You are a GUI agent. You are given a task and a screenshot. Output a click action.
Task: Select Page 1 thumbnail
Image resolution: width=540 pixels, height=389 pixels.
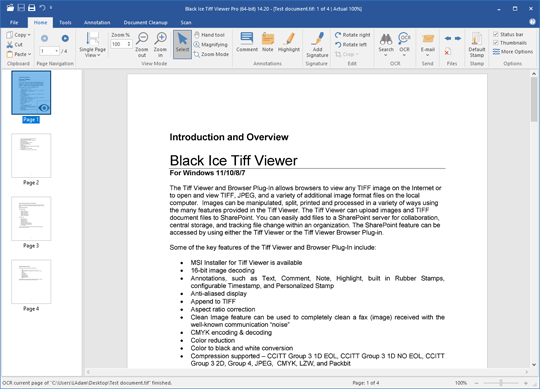31,92
